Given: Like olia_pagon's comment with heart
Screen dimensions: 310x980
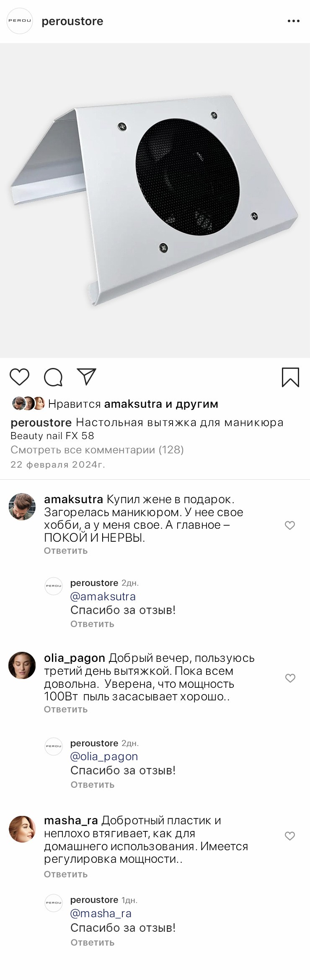Looking at the screenshot, I should click(290, 678).
